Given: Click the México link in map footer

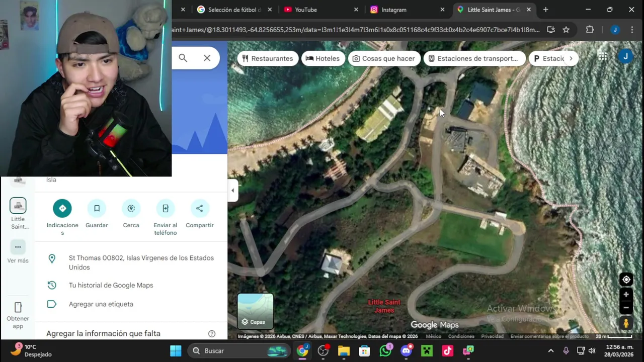Looking at the screenshot, I should (433, 336).
